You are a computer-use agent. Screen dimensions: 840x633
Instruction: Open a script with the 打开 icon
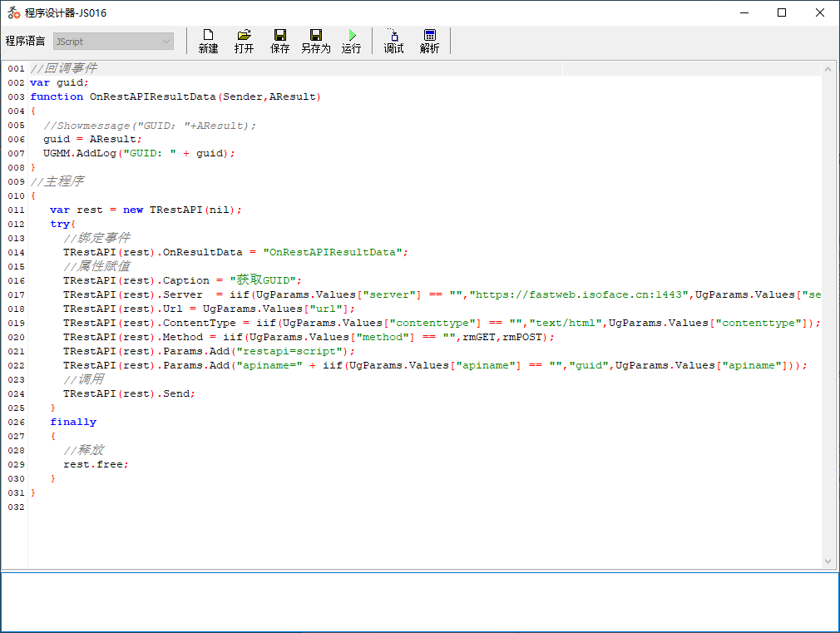click(x=244, y=42)
